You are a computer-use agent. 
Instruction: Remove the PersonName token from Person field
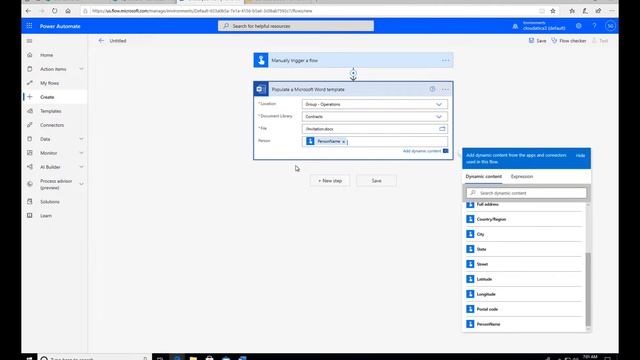[x=343, y=142]
